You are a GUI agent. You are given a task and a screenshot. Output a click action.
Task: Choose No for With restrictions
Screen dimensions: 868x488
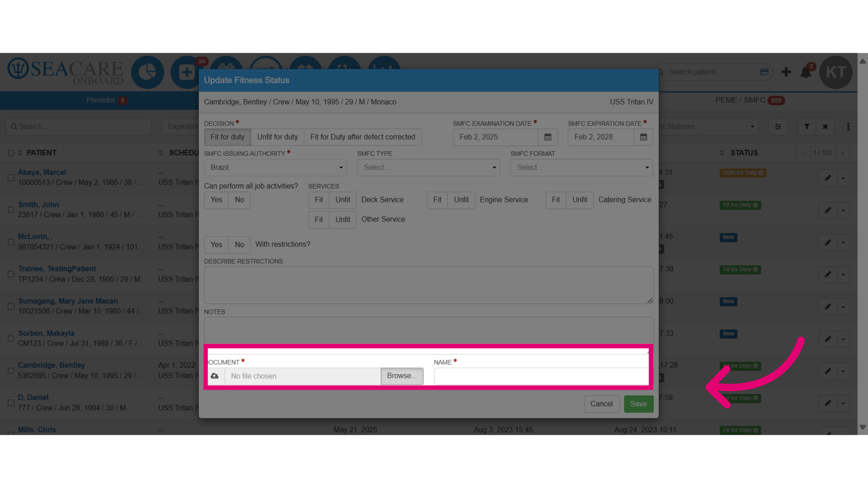(239, 244)
